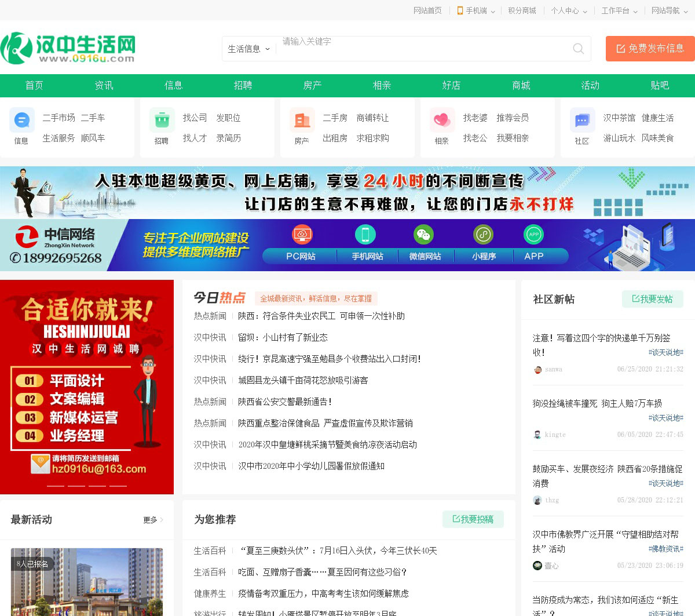Expand the 工作平台 dropdown menu
The image size is (695, 616).
click(619, 10)
